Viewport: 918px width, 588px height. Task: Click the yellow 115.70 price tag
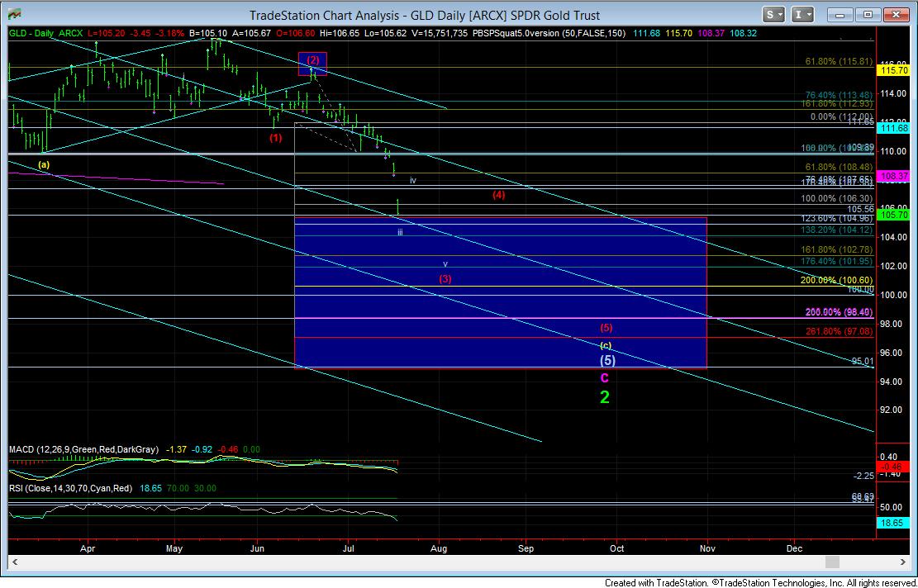coord(892,70)
